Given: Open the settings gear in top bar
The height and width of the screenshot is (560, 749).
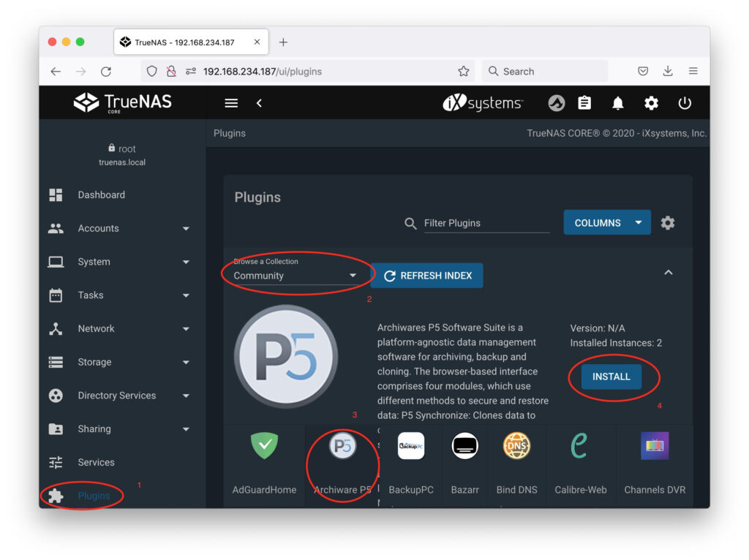Looking at the screenshot, I should (651, 103).
